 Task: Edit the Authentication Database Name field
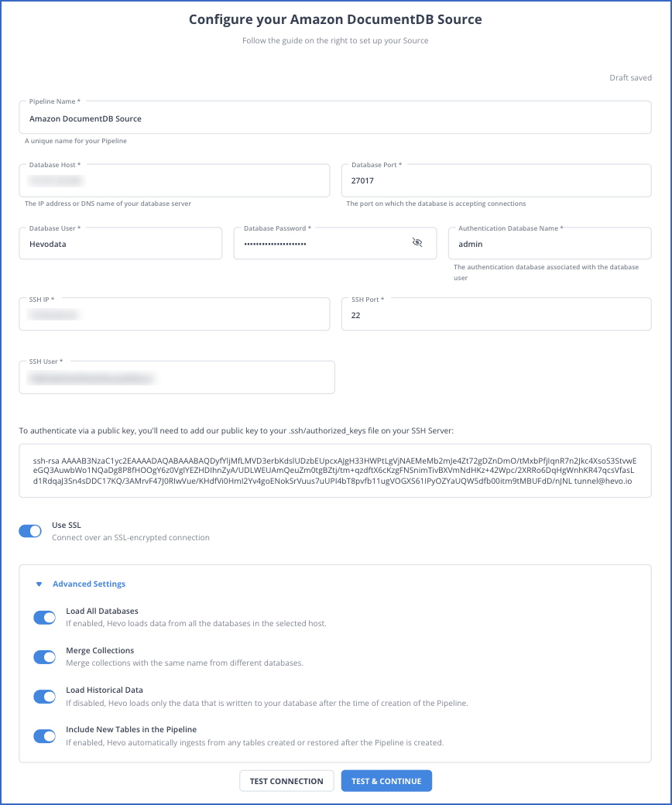coord(550,243)
